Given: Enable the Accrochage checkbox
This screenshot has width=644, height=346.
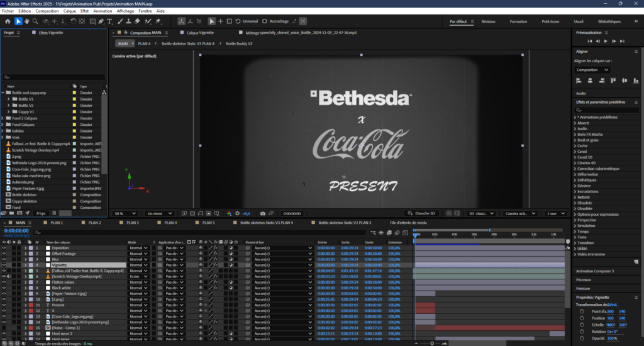Looking at the screenshot, I should click(x=265, y=21).
